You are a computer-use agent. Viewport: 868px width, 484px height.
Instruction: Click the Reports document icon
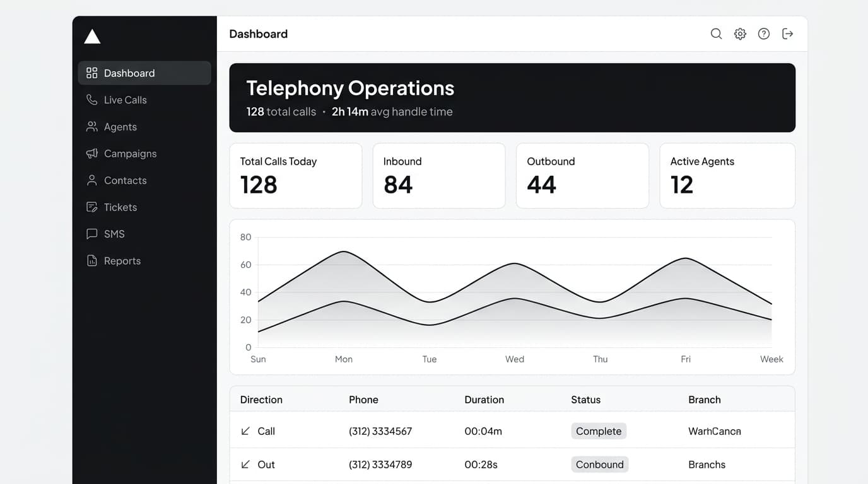coord(92,260)
